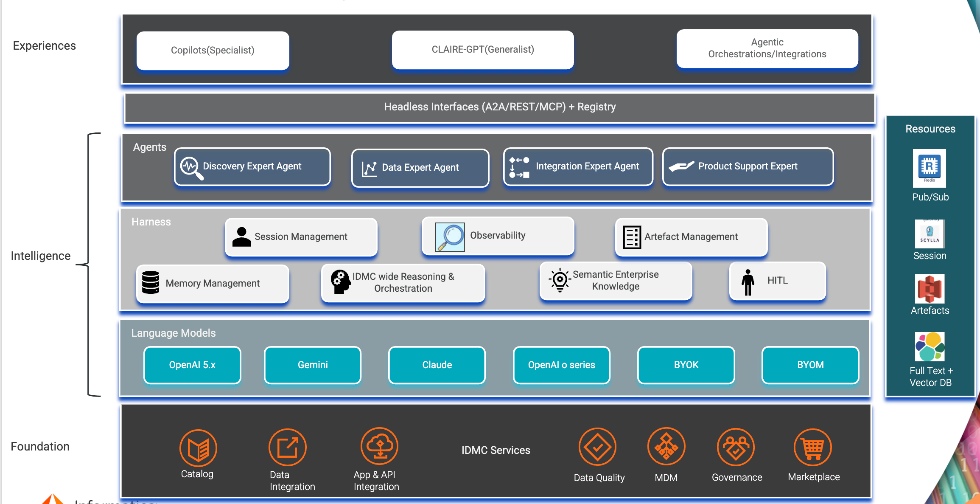Click the Intelligence layer label
Screen dimensions: 980x504
41,256
